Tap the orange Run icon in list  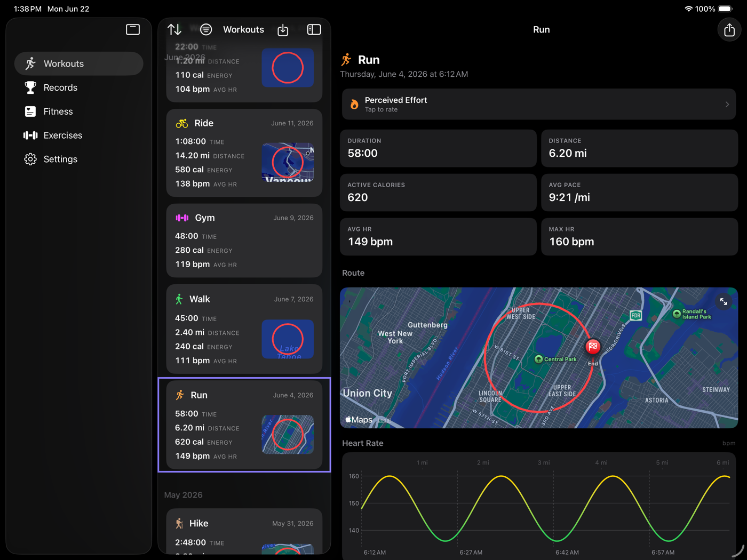click(x=180, y=395)
